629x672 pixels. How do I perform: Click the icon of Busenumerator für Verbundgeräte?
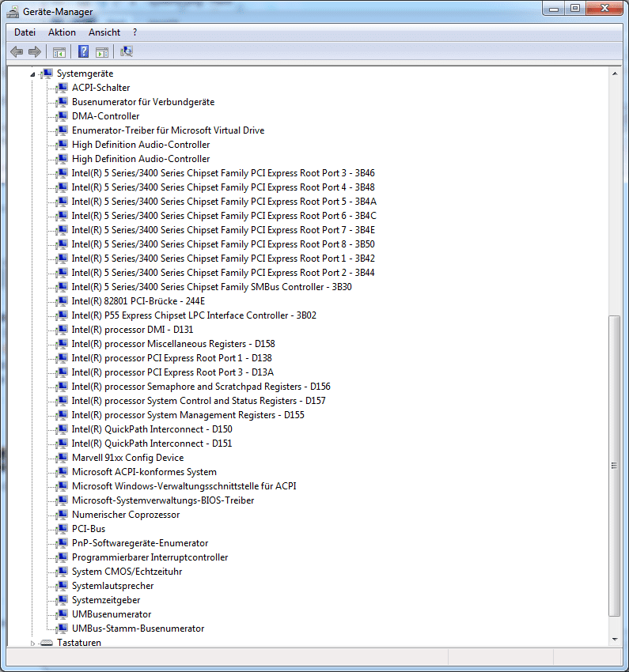pyautogui.click(x=63, y=101)
